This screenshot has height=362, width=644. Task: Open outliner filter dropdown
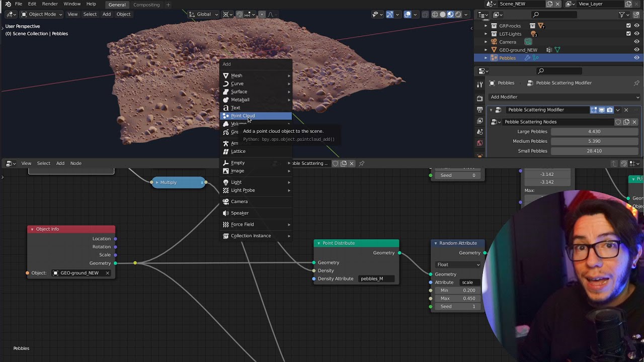[x=624, y=15]
